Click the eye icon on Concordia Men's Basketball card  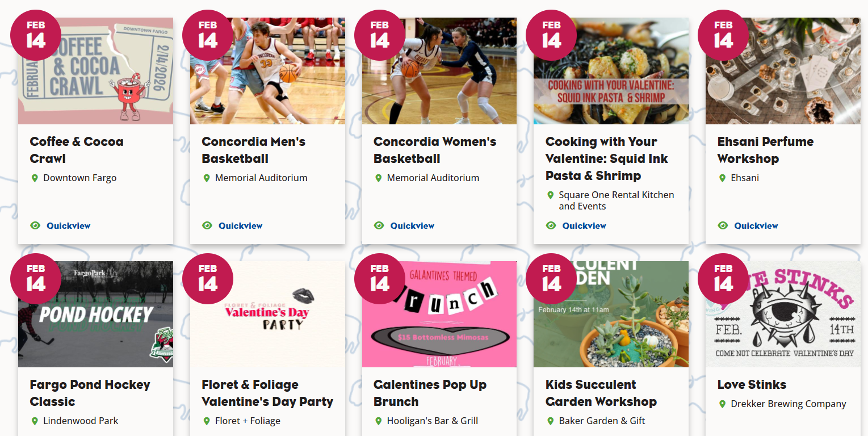(x=207, y=225)
